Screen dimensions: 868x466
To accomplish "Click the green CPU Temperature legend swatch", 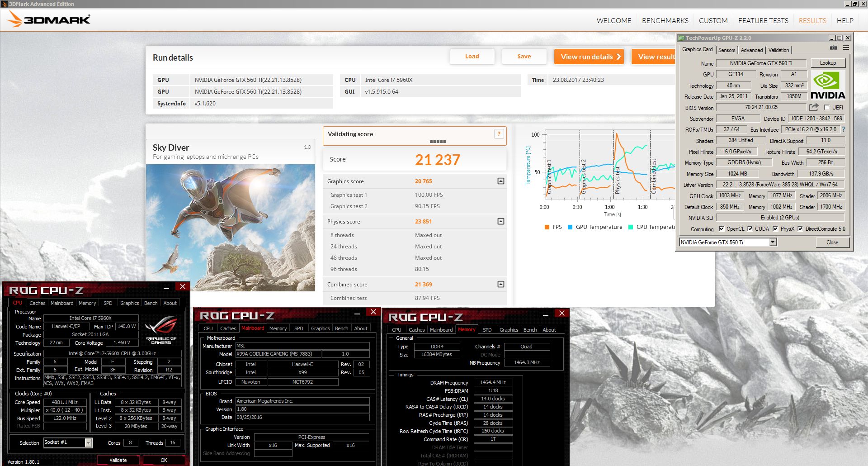I will [x=631, y=227].
